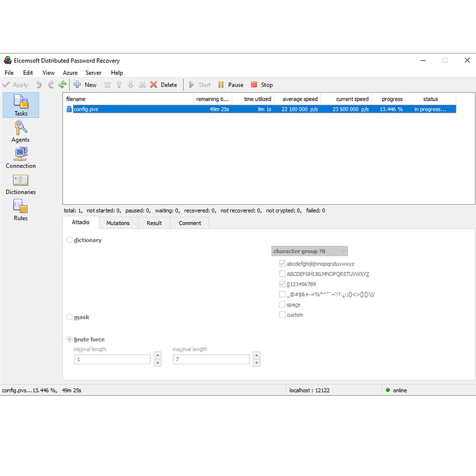Pause the running task

[231, 84]
